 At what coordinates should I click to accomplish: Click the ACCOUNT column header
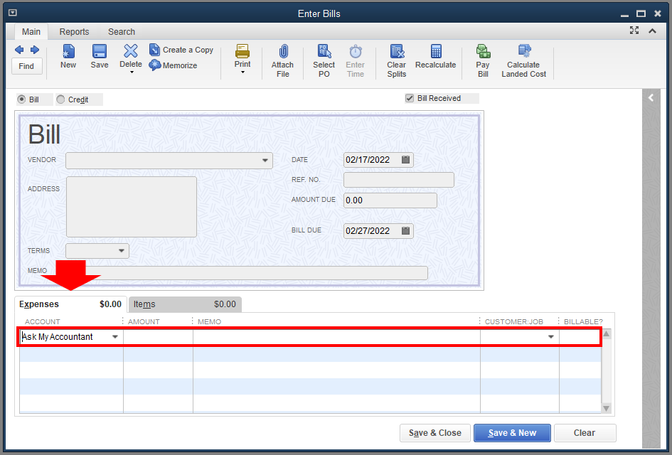tap(42, 322)
